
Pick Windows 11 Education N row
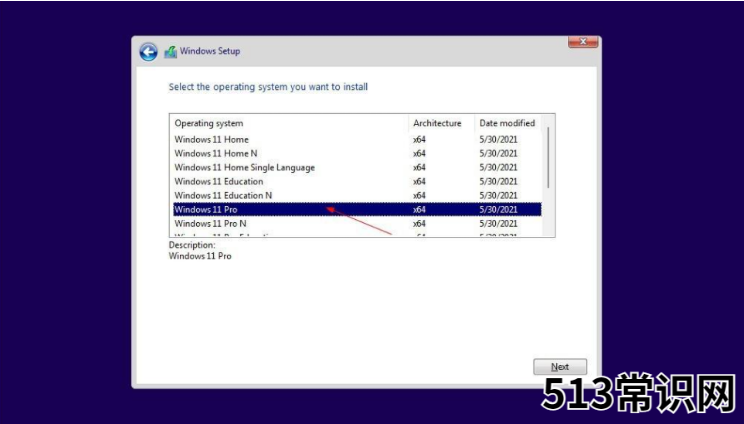[357, 195]
